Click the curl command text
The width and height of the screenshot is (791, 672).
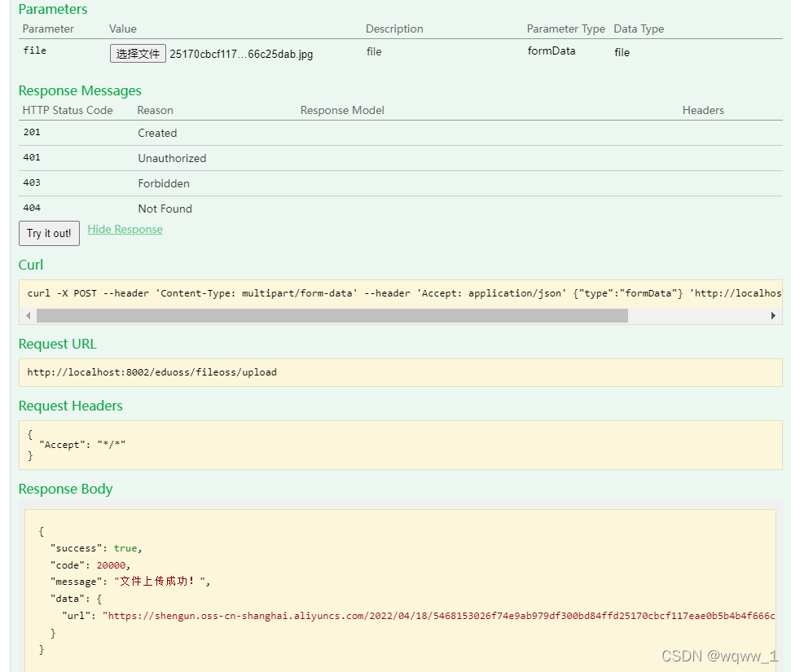404,293
